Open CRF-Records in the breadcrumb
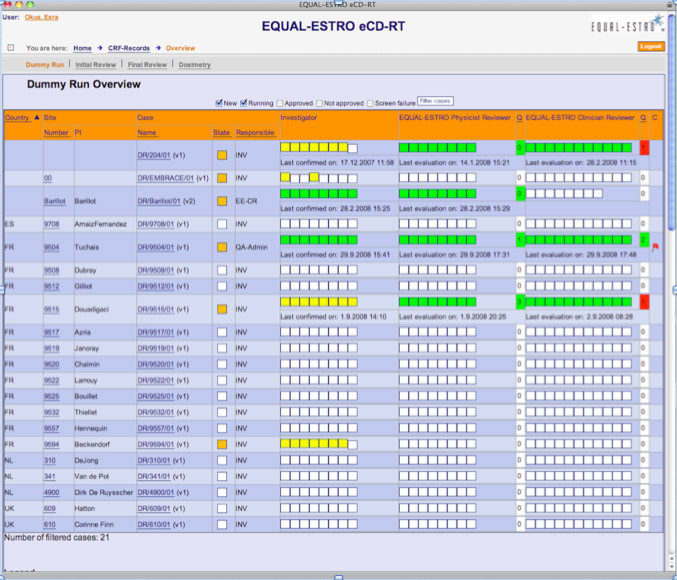The height and width of the screenshot is (580, 677). pyautogui.click(x=129, y=48)
